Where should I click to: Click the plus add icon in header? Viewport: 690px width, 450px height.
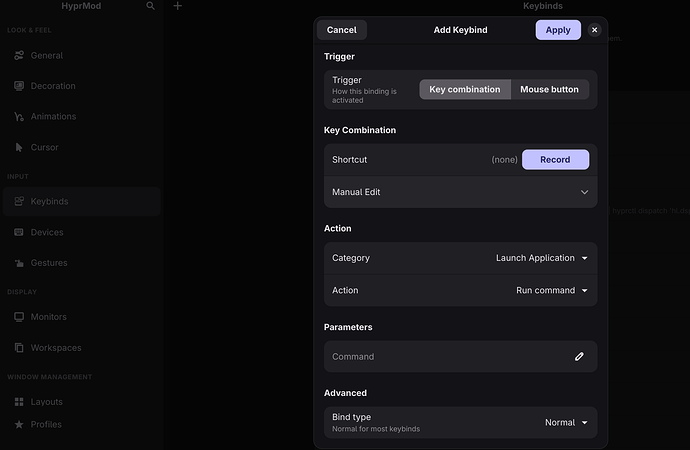pyautogui.click(x=177, y=6)
